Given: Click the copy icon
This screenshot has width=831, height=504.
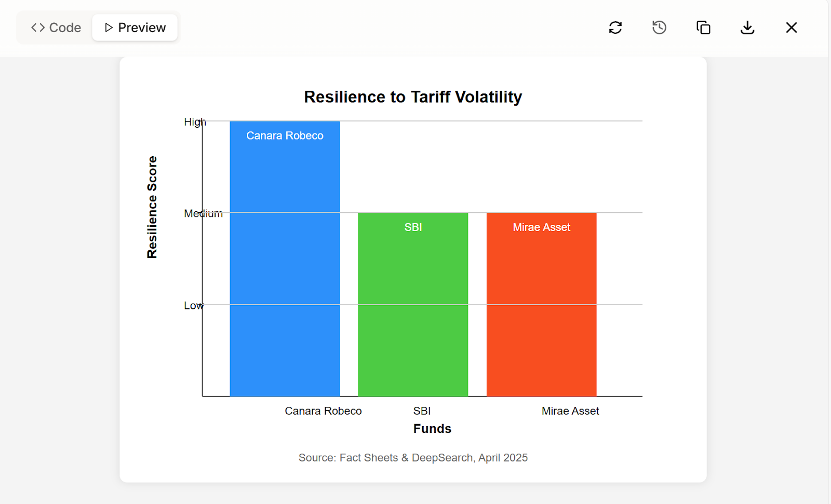Looking at the screenshot, I should coord(703,28).
